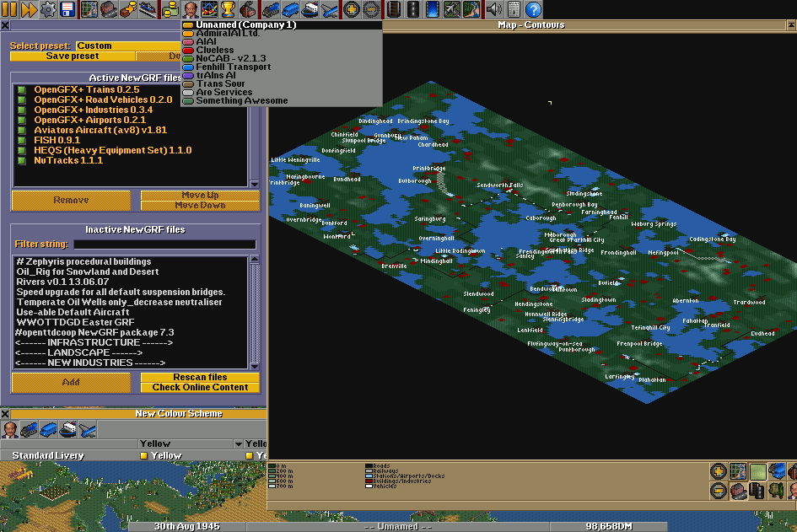Select Clueless in the company menu
The image size is (797, 532).
tap(282, 50)
